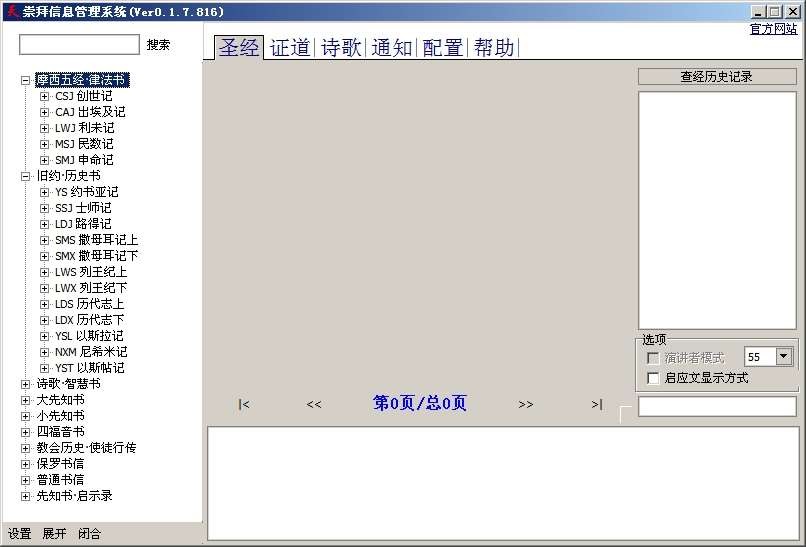The height and width of the screenshot is (547, 806).
Task: Go to the first page button
Action: click(244, 405)
